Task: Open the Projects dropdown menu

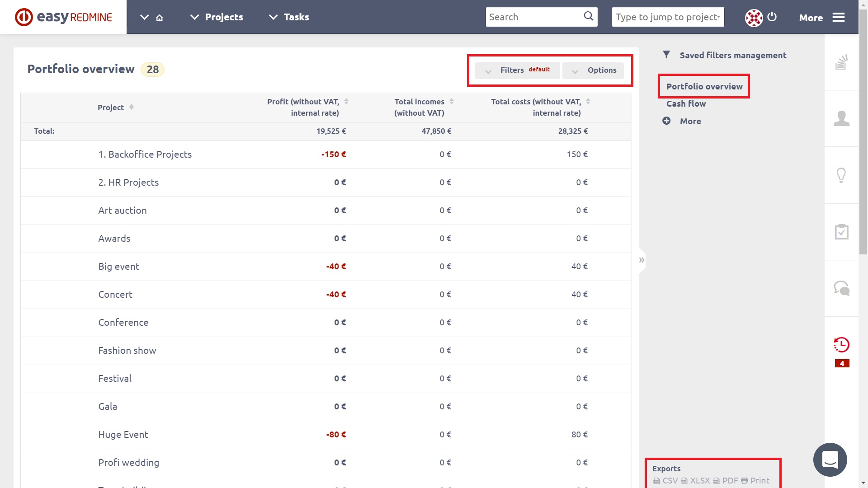Action: click(217, 17)
